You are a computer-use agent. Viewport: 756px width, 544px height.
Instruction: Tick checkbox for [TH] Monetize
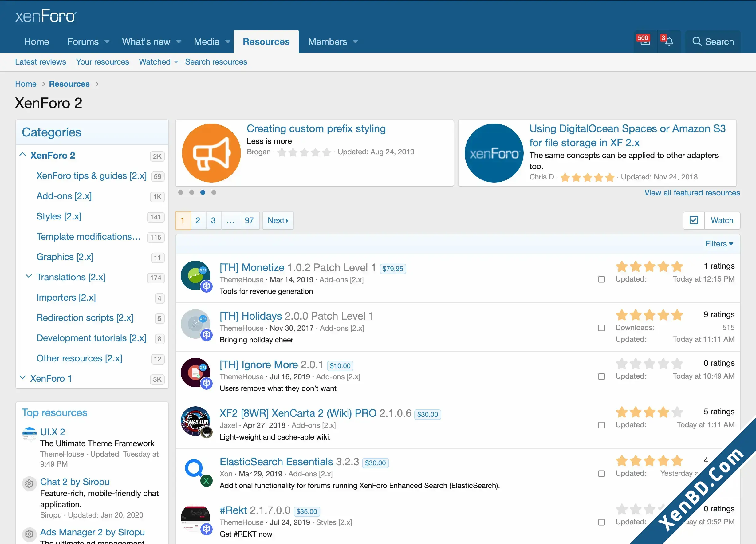[601, 279]
